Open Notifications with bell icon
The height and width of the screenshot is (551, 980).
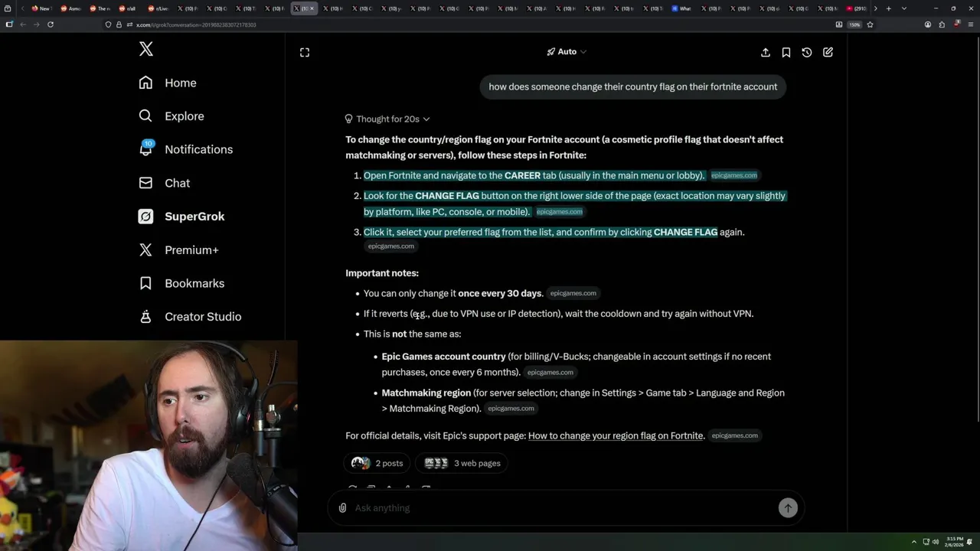[185, 149]
